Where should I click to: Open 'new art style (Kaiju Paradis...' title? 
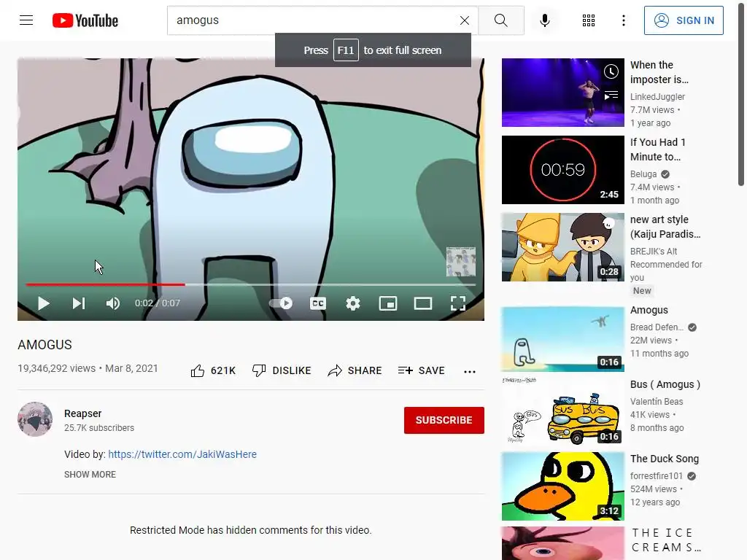pos(665,227)
